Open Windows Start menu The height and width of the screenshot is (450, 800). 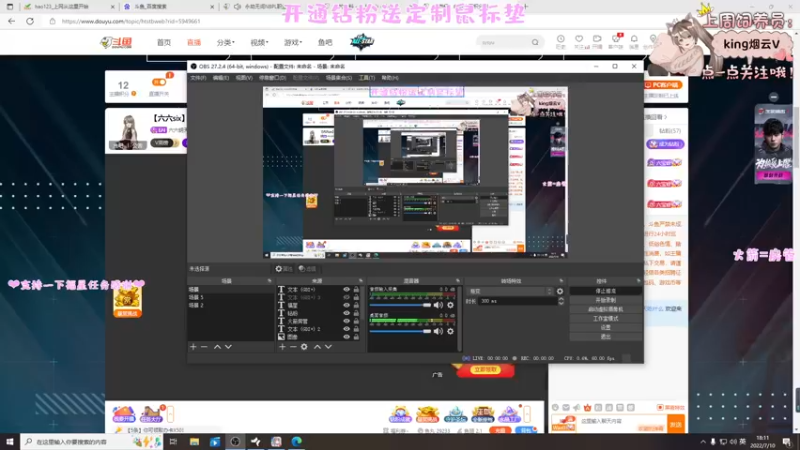(x=10, y=441)
